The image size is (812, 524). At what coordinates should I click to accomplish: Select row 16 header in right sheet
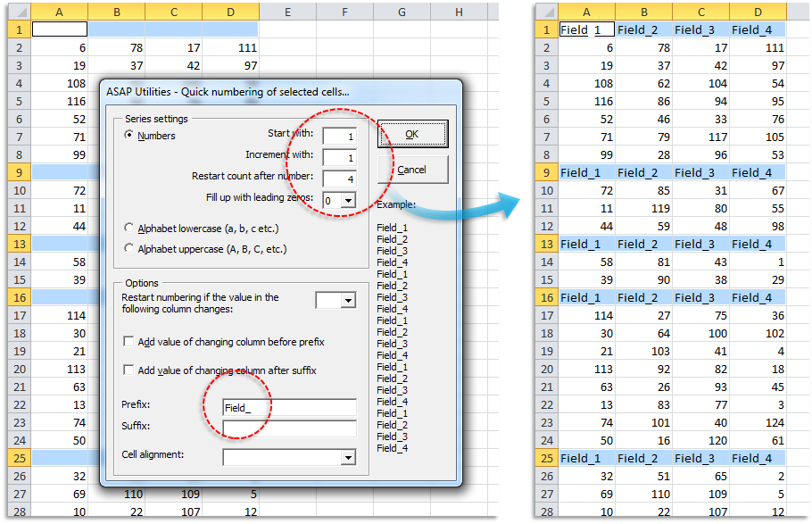pos(546,297)
